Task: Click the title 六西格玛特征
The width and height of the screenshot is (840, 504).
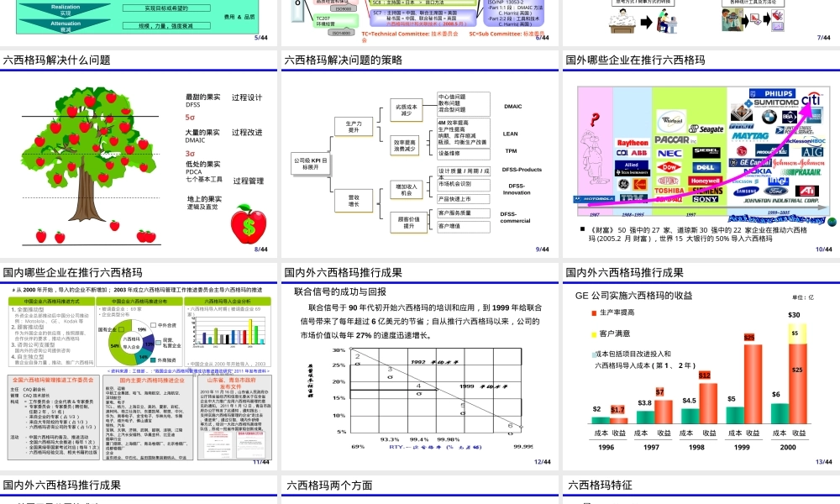Action: click(600, 486)
